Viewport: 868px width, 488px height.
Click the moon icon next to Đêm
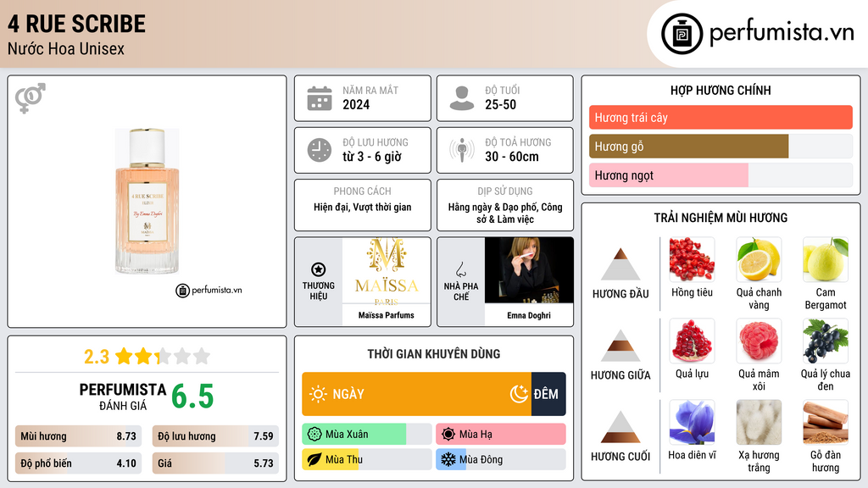click(519, 394)
